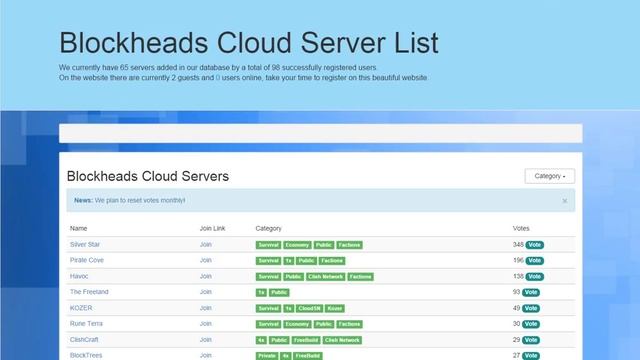Click the Blockheads Cloud Server List title
The width and height of the screenshot is (640, 360).
249,43
